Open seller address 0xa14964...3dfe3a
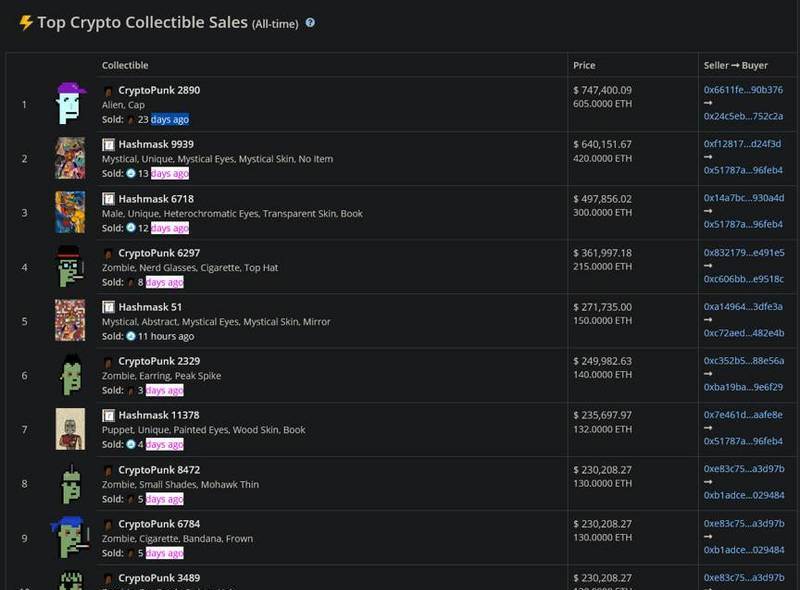The height and width of the screenshot is (590, 800). coord(743,307)
